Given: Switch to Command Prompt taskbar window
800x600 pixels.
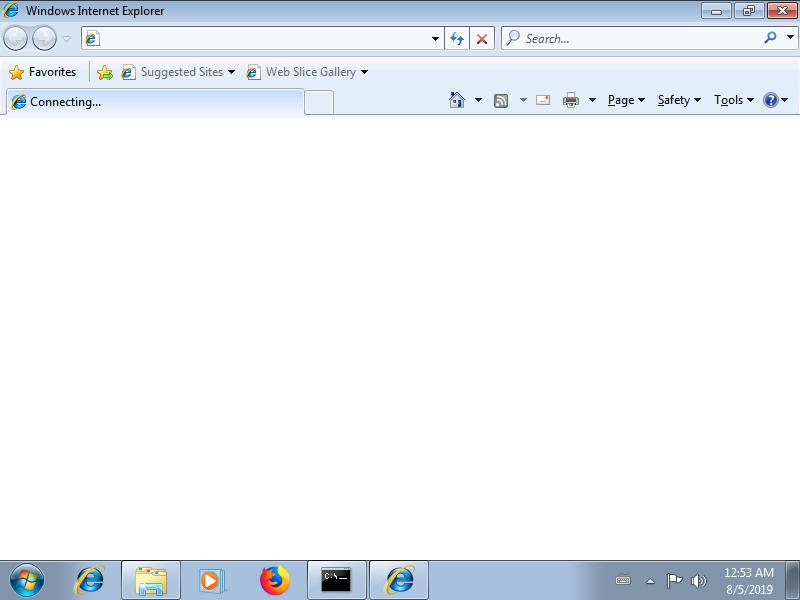Looking at the screenshot, I should [336, 580].
